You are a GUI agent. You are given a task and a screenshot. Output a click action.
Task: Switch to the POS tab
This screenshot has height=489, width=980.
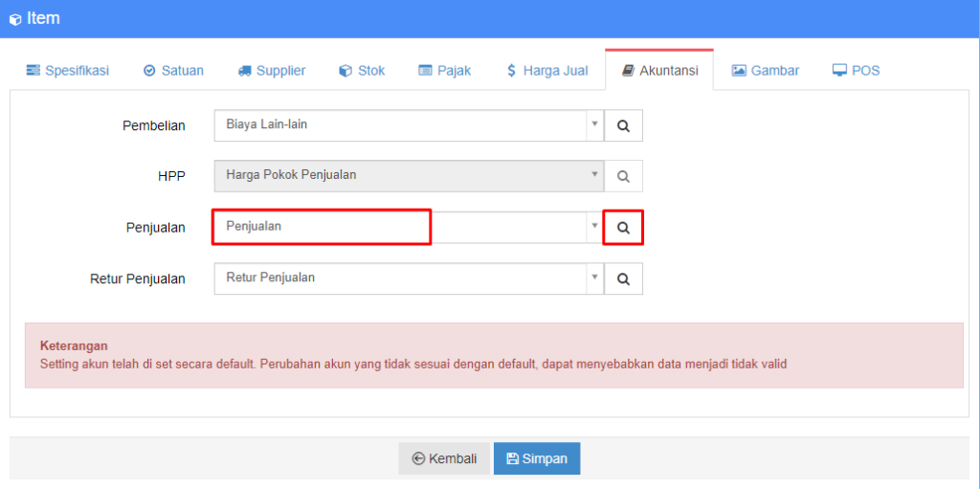(856, 70)
